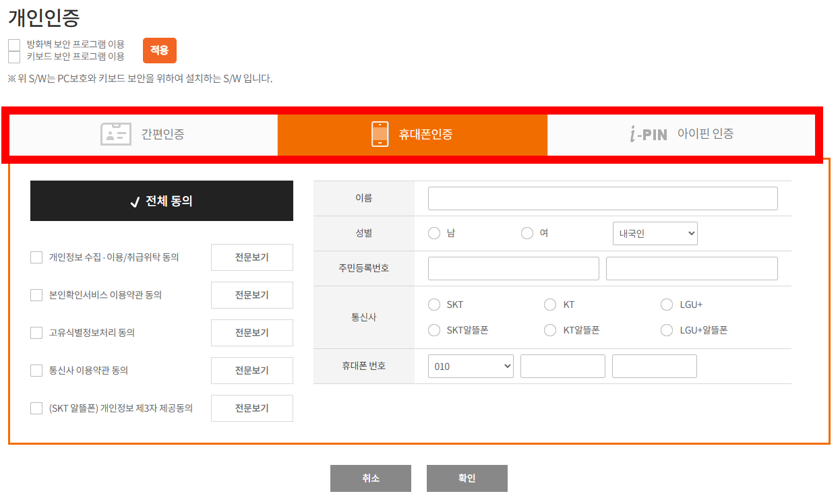The image size is (840, 504).
Task: Click the 확인 confirm button
Action: tap(467, 478)
